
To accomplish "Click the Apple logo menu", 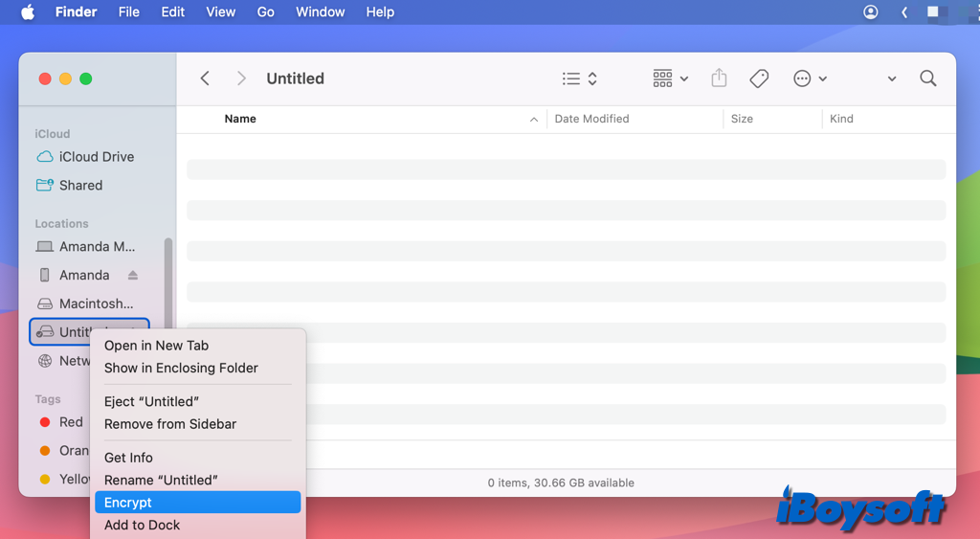I will (x=28, y=12).
